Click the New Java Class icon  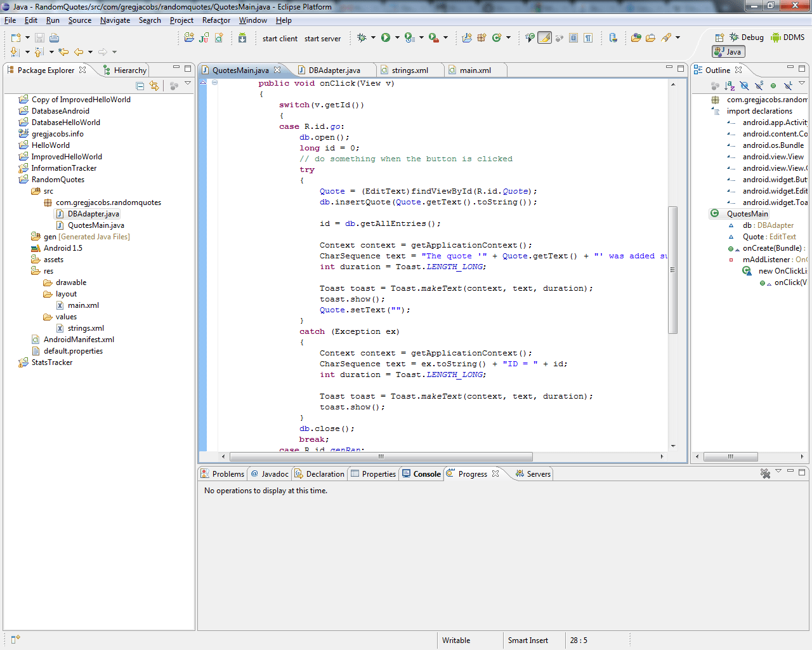pyautogui.click(x=497, y=38)
